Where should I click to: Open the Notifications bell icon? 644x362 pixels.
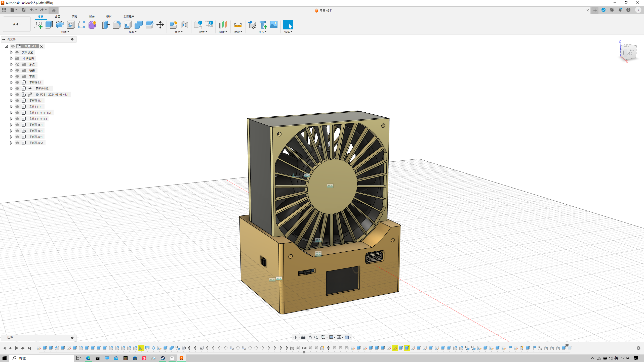click(x=620, y=10)
